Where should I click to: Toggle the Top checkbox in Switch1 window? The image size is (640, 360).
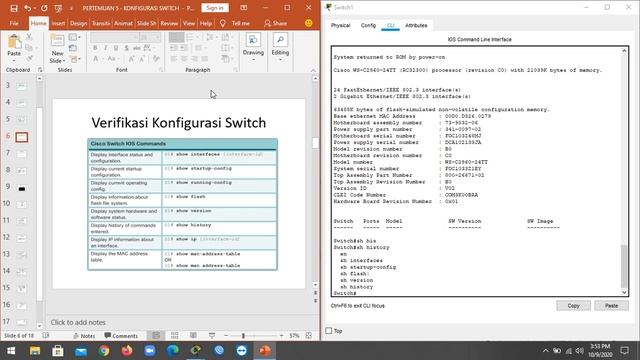pyautogui.click(x=329, y=331)
